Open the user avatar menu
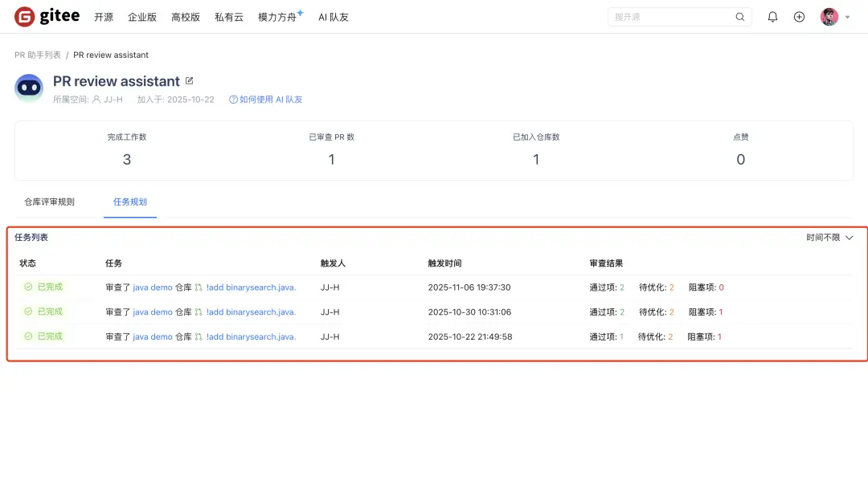The height and width of the screenshot is (489, 868). click(829, 17)
